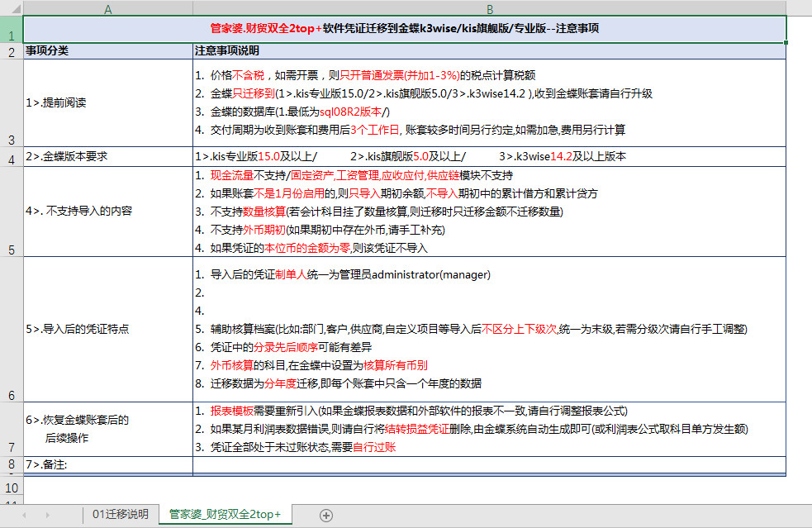
Task: Click the add new sheet plus icon
Action: (x=326, y=515)
